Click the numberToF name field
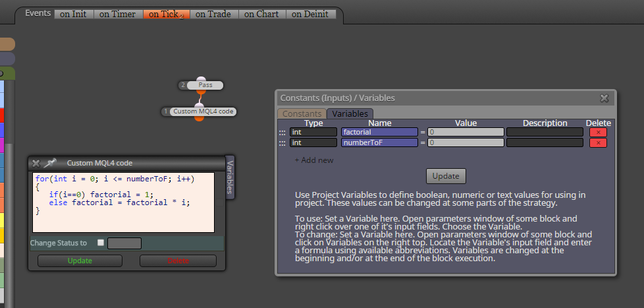Screen dimensions: 644x308 point(379,142)
